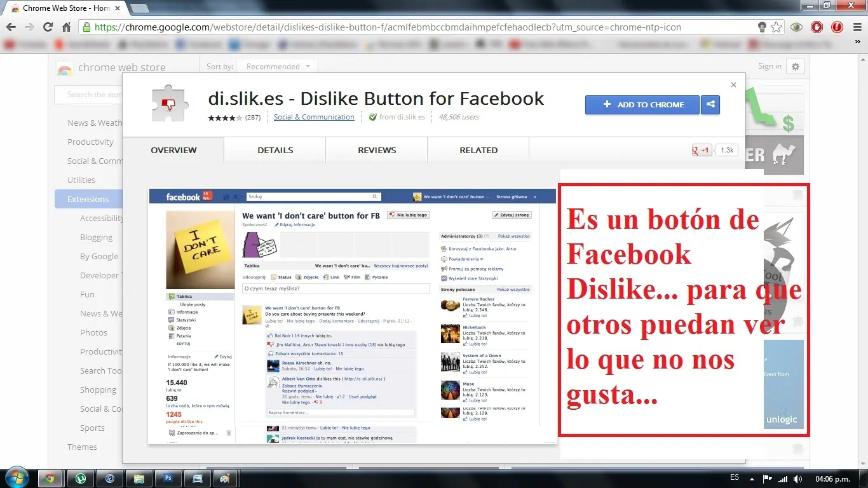Reload the current page
This screenshot has height=488, width=868.
(48, 27)
